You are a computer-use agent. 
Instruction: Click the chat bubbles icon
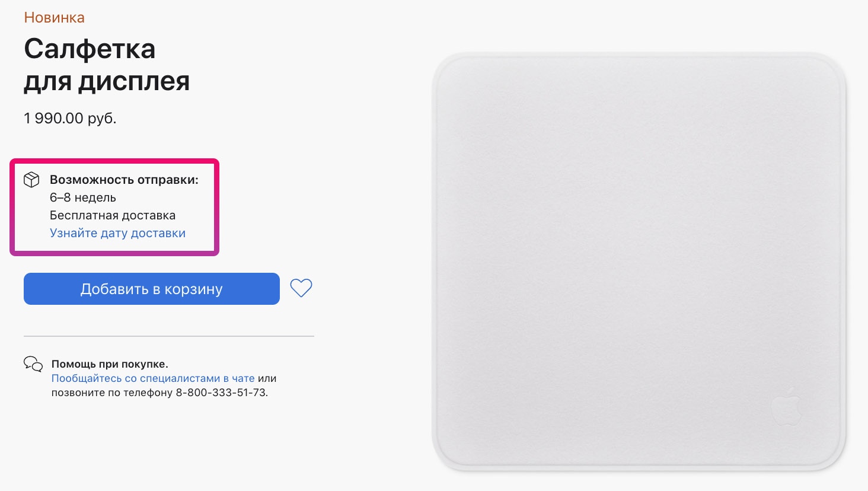click(x=33, y=364)
